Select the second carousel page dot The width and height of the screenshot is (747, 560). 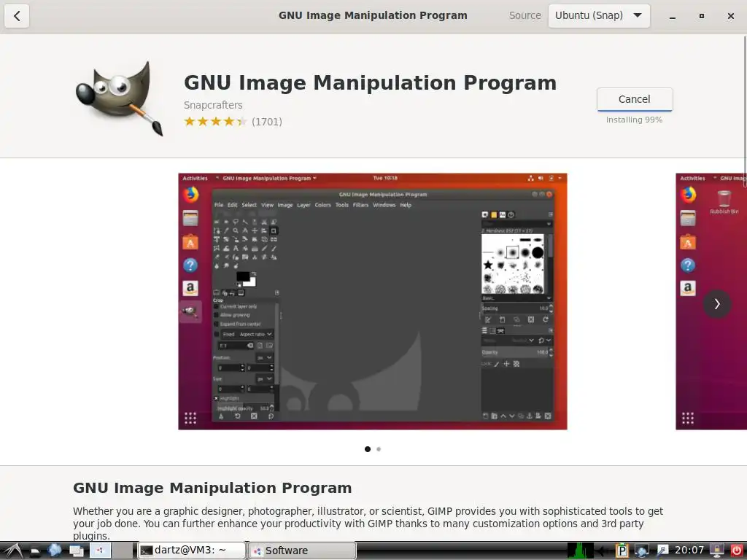379,449
